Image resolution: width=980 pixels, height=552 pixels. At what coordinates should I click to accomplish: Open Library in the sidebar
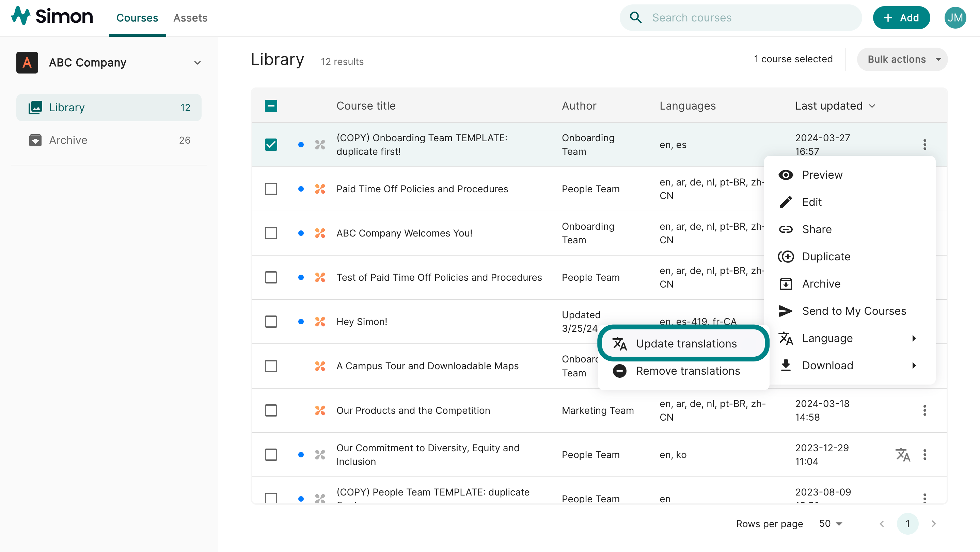[109, 108]
